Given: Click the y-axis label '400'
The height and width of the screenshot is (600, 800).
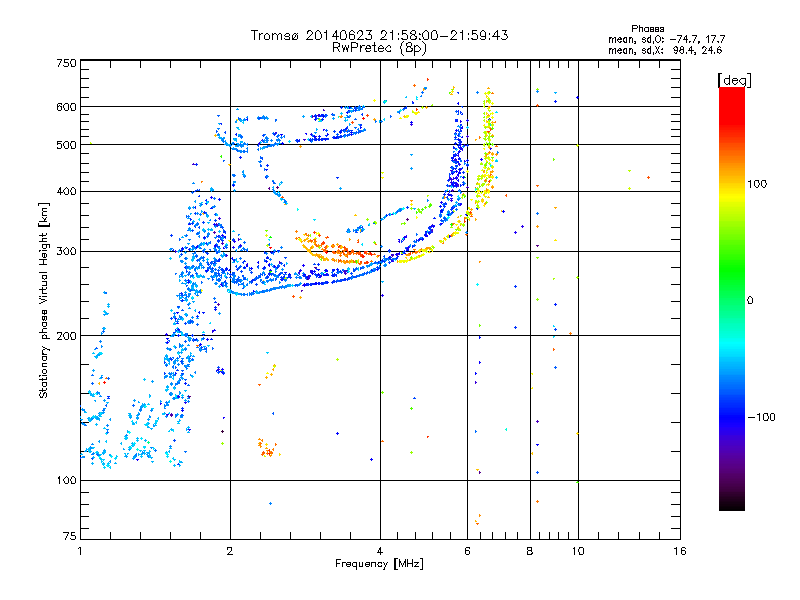Looking at the screenshot, I should click(66, 191).
